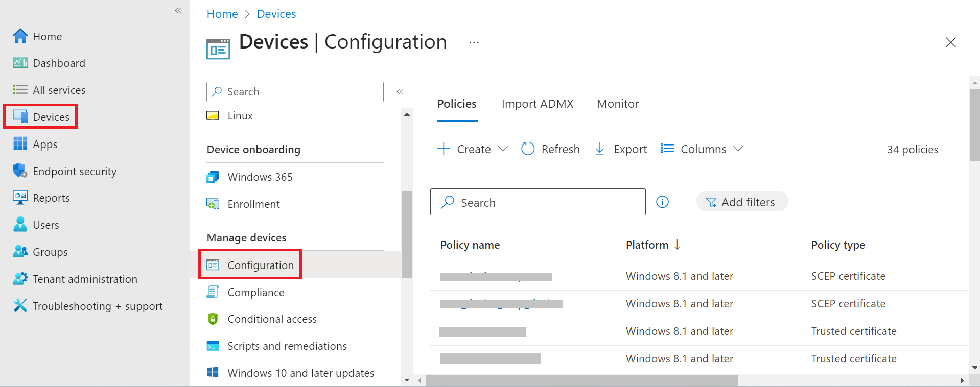Switch to the Import ADMX tab
This screenshot has width=980, height=387.
pos(538,104)
